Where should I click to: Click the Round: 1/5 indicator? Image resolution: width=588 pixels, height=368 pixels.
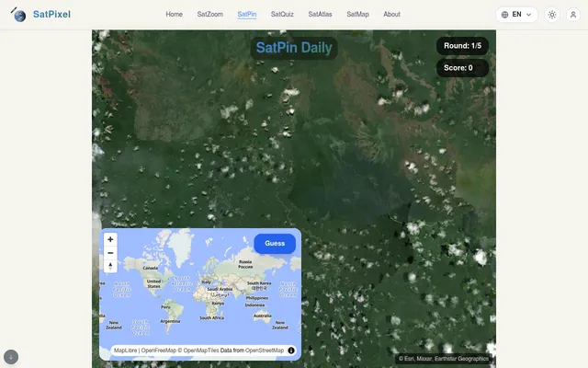pos(462,46)
